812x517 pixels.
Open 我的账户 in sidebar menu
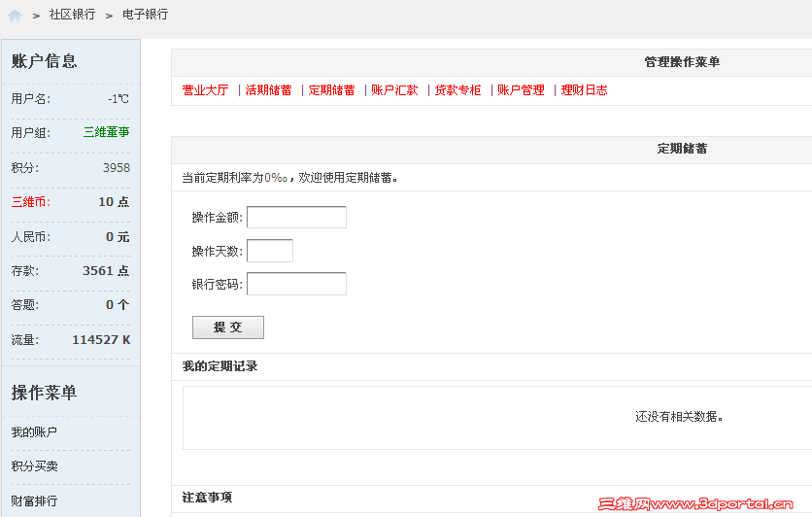pos(34,432)
